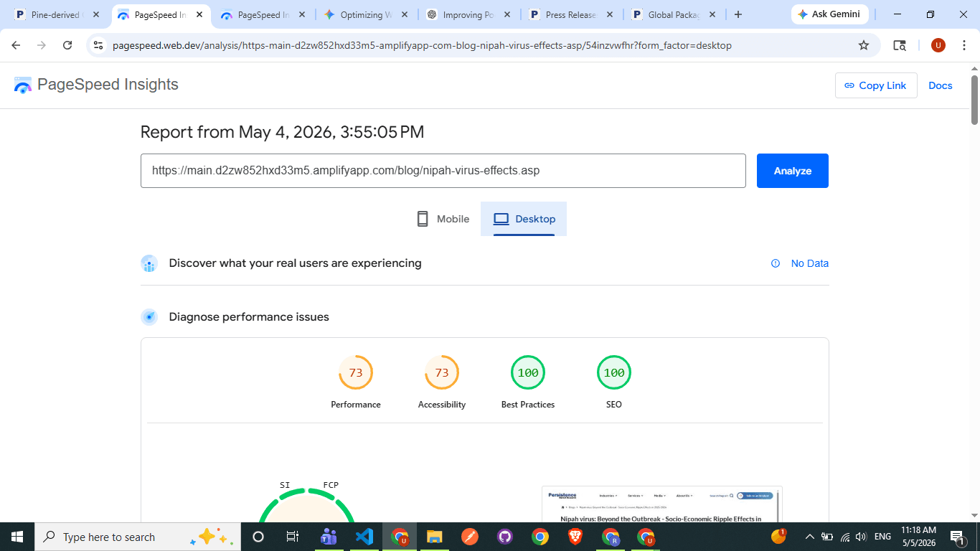Click the info icon beside No Data

coord(776,263)
